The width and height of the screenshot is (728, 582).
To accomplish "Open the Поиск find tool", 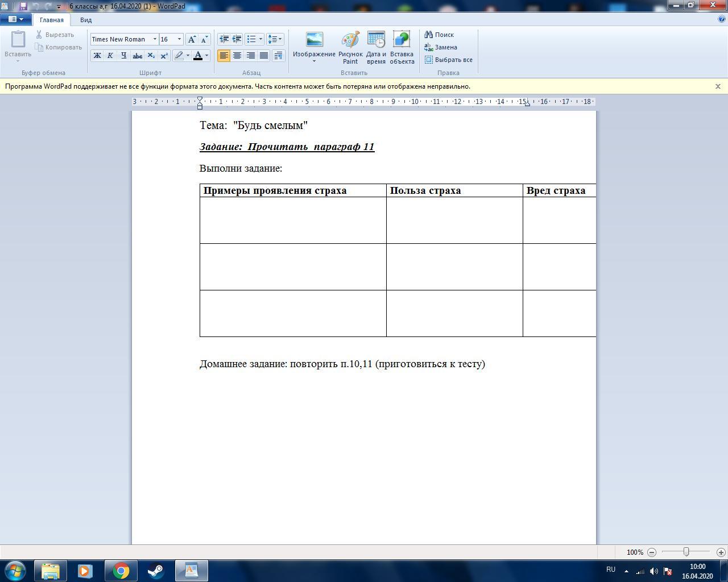I will [x=439, y=35].
